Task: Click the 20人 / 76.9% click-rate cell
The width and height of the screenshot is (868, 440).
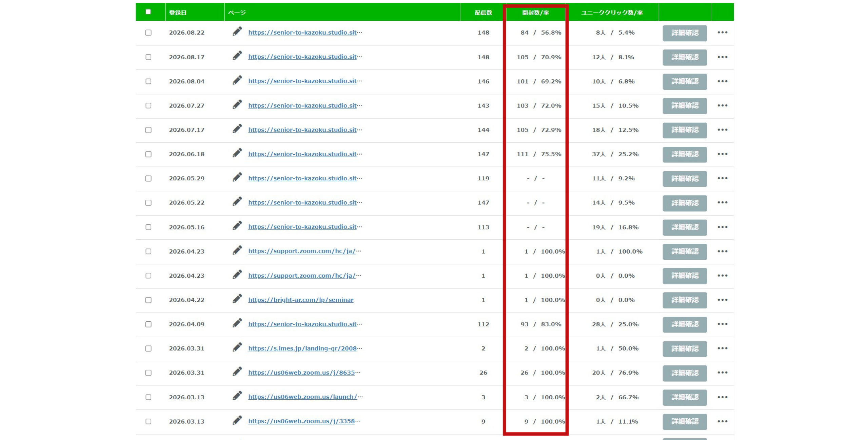Action: pos(615,373)
